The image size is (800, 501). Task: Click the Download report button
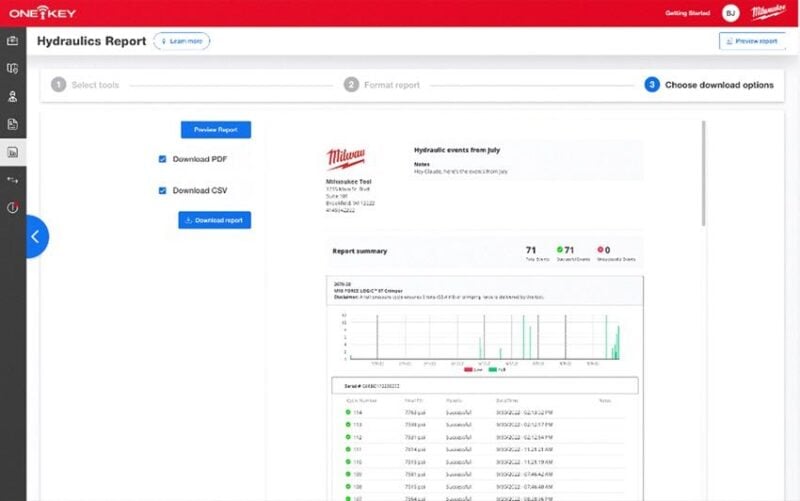coord(214,220)
